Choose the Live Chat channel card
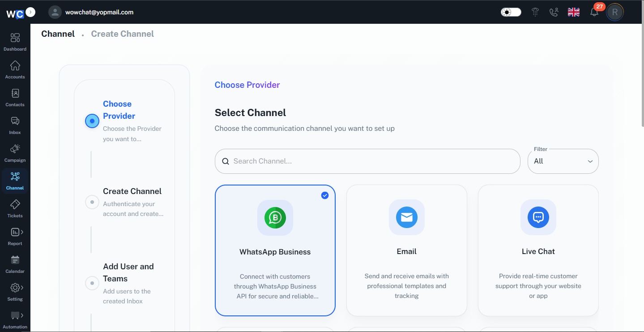This screenshot has height=332, width=644. click(x=538, y=250)
